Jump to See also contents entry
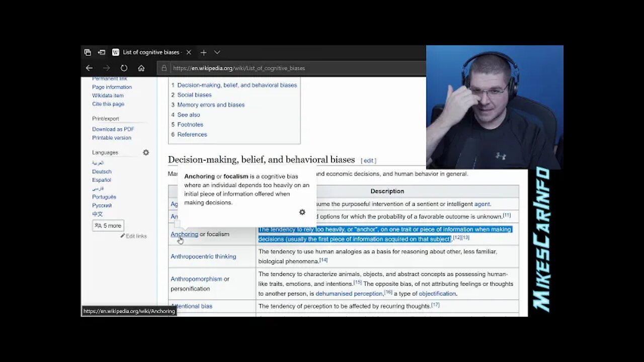644x362 pixels. (x=189, y=115)
